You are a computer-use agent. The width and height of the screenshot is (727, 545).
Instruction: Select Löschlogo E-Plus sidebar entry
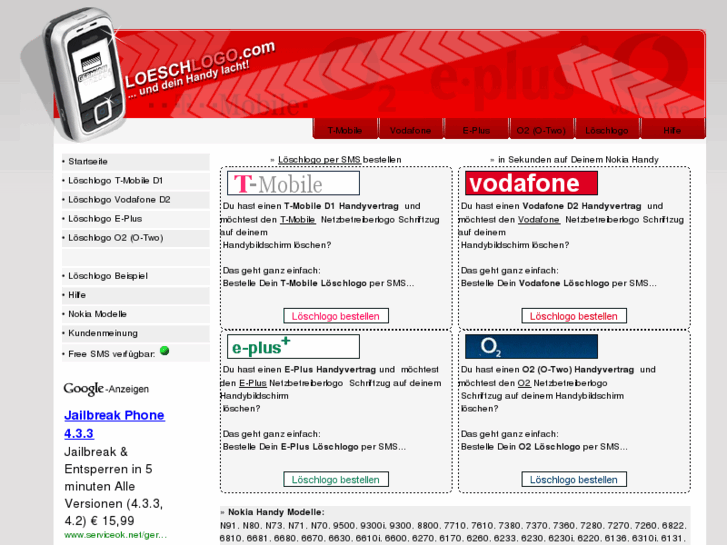click(135, 218)
